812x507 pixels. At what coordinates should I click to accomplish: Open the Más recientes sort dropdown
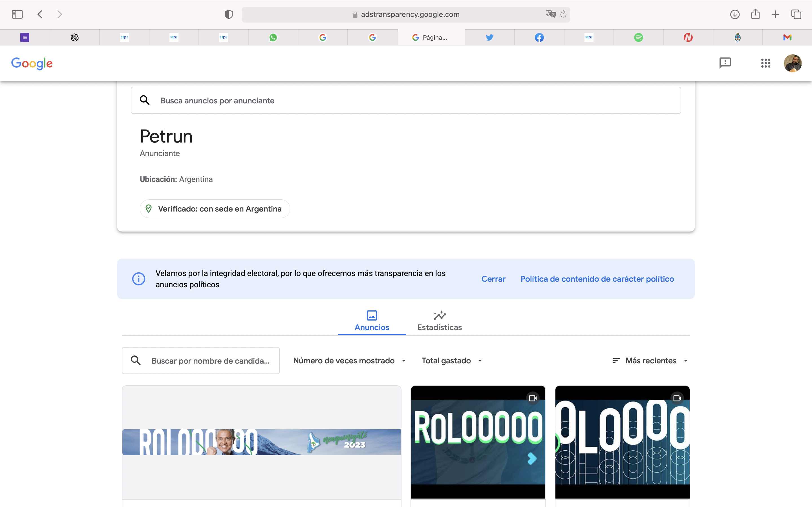point(650,361)
